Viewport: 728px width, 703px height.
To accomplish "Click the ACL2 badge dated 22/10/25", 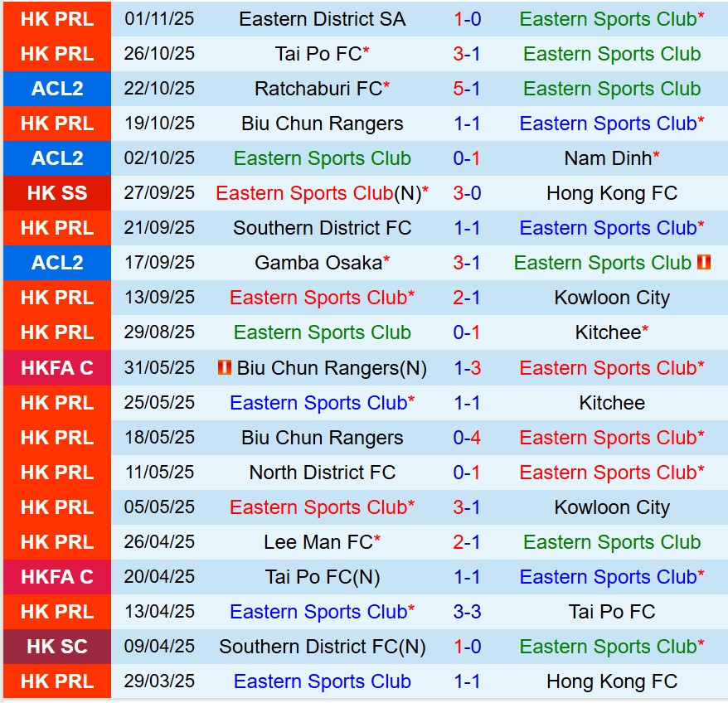I will pyautogui.click(x=57, y=89).
